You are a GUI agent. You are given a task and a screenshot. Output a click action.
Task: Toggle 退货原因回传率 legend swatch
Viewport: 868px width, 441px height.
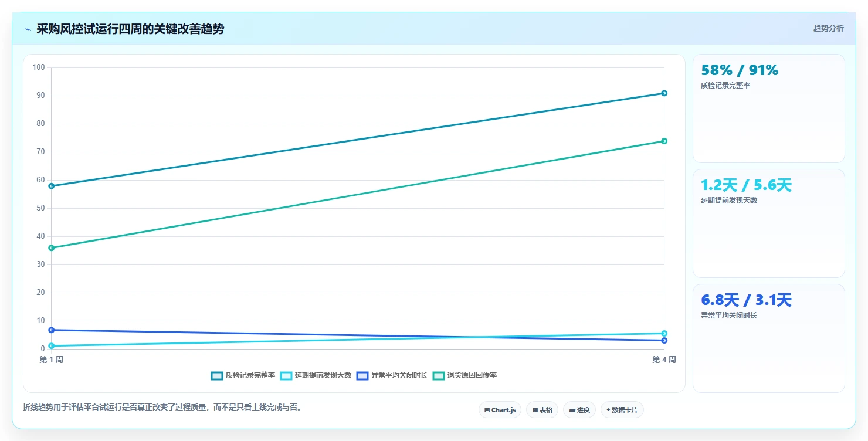(x=439, y=375)
